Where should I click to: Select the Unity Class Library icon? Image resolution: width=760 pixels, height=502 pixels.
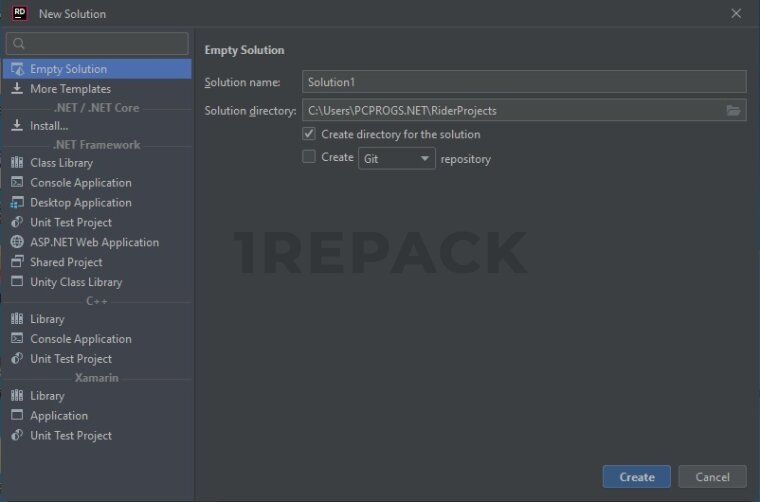coord(17,282)
